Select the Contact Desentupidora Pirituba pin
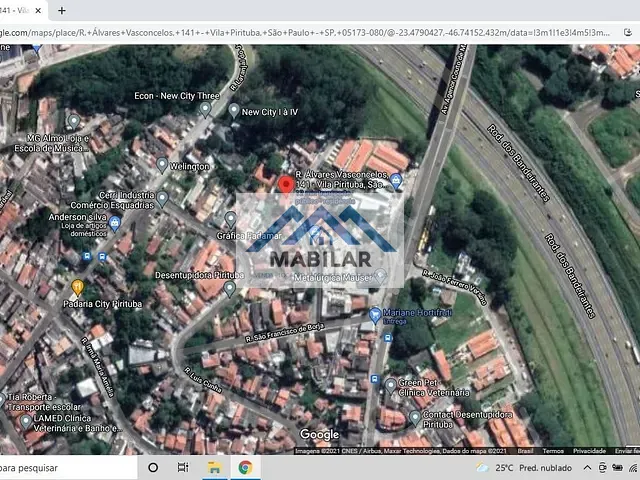 [415, 418]
